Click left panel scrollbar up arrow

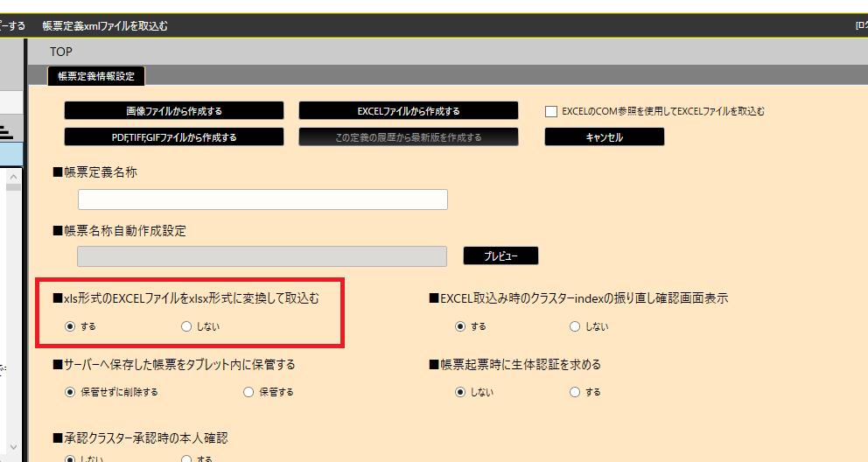(14, 177)
